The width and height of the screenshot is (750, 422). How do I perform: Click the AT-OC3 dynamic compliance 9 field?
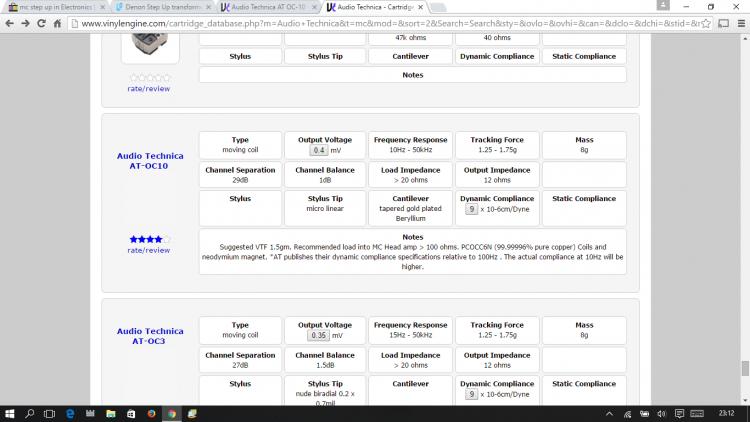[x=472, y=394]
